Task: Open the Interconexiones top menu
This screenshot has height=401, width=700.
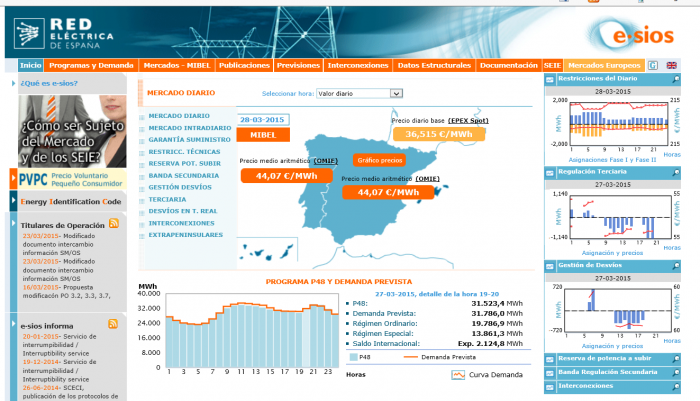Action: (x=358, y=65)
